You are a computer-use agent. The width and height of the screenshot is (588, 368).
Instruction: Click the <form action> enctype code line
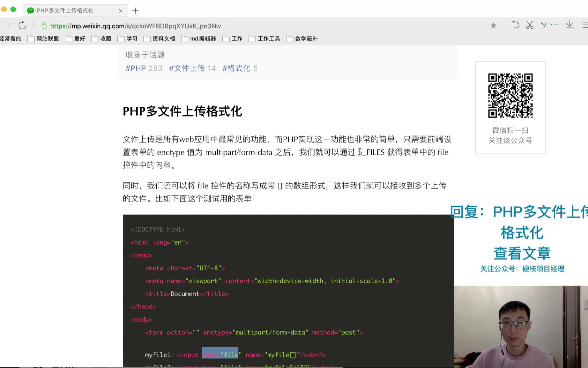[x=254, y=332]
